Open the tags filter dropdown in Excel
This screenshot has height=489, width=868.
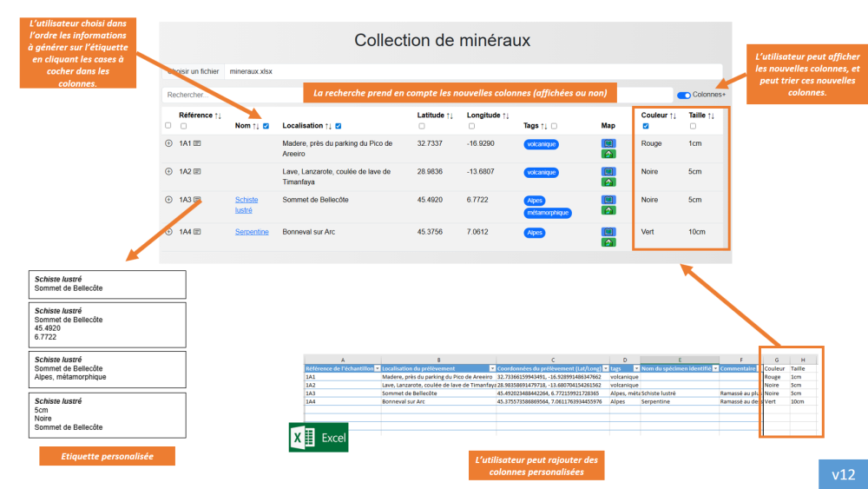(635, 368)
